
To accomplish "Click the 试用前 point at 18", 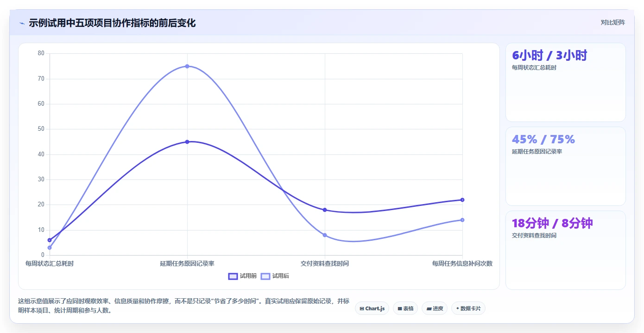I will [x=325, y=210].
